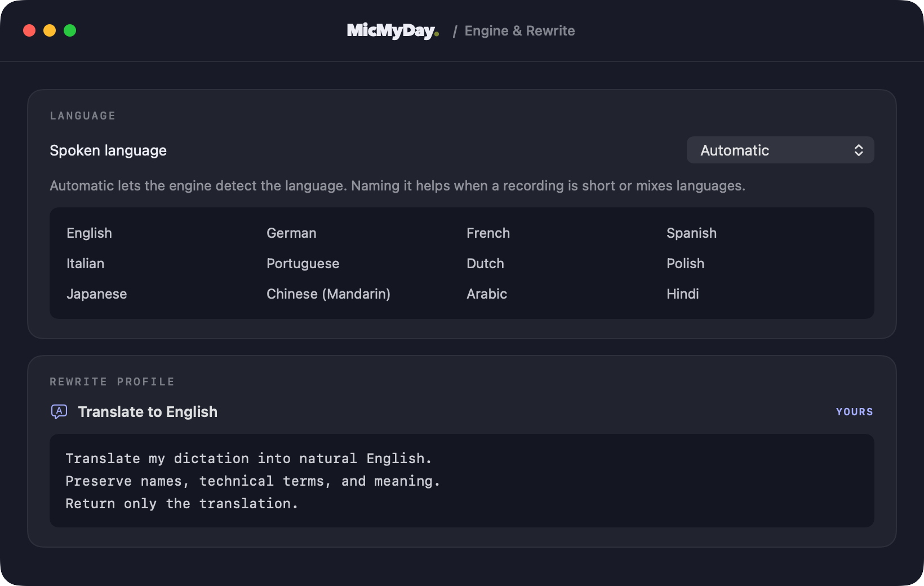Click the MicMyDay logo in title bar
Viewport: 924px width, 586px height.
coord(393,30)
